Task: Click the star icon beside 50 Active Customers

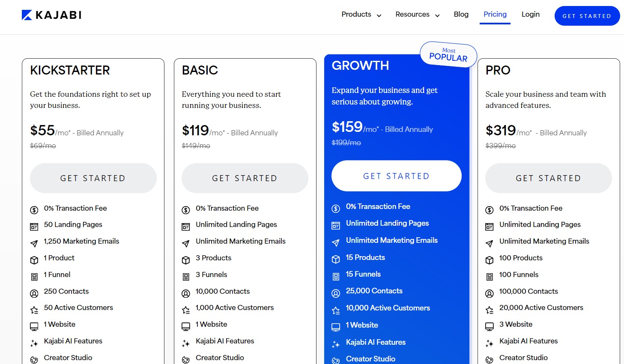Action: click(34, 310)
